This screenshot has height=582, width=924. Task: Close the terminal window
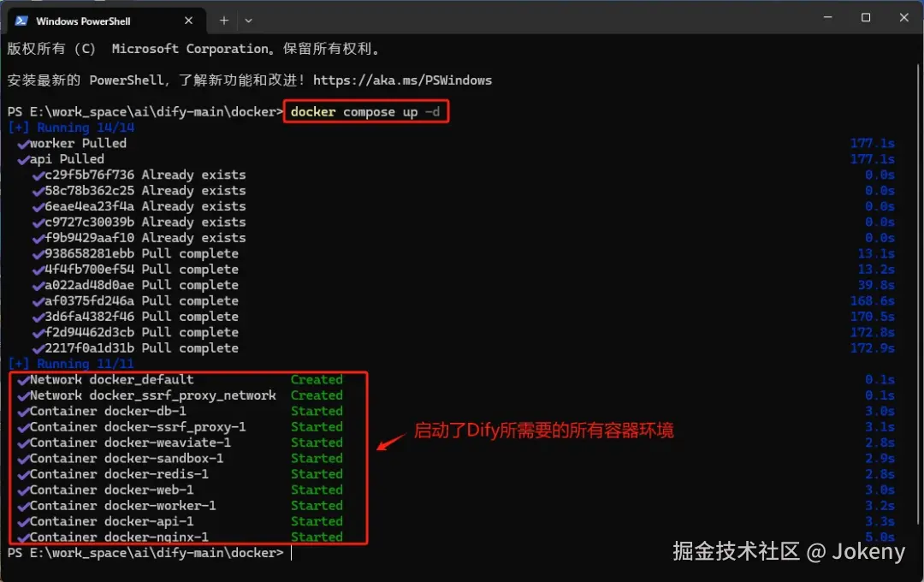coord(904,18)
